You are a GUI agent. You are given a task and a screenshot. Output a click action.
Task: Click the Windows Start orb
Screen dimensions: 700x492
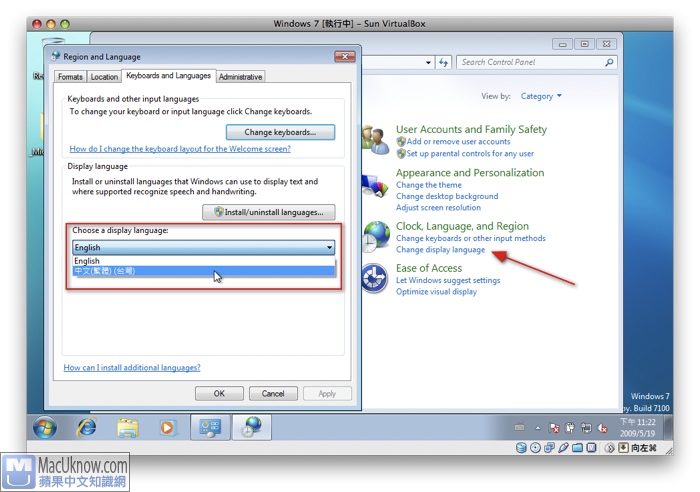pyautogui.click(x=45, y=427)
